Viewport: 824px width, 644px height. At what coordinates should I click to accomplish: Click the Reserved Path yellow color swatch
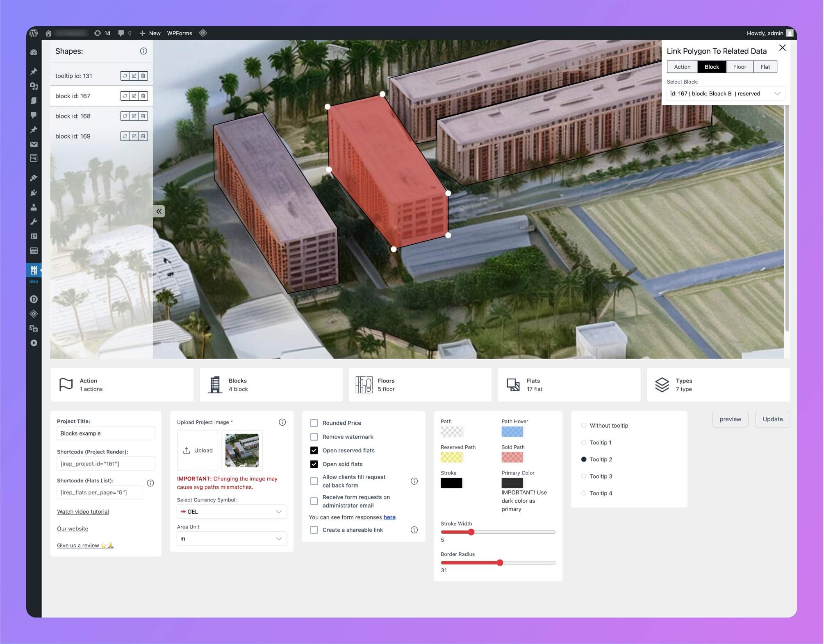451,457
